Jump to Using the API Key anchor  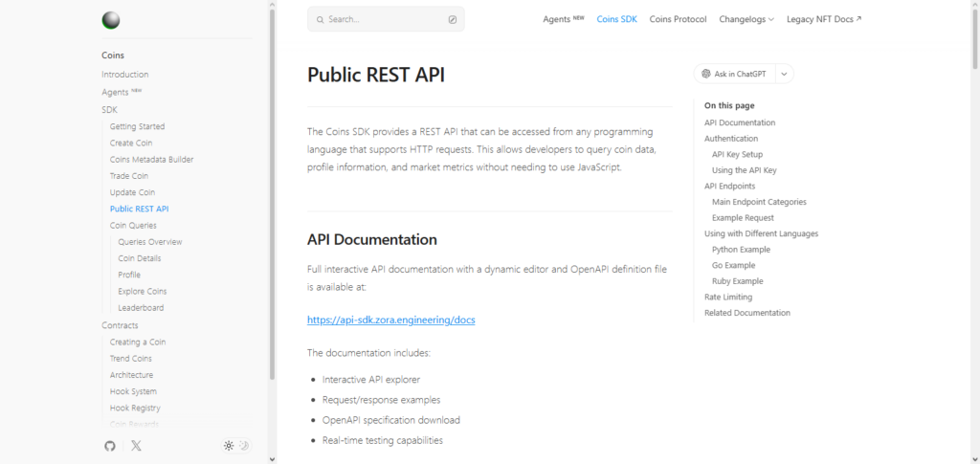[745, 170]
